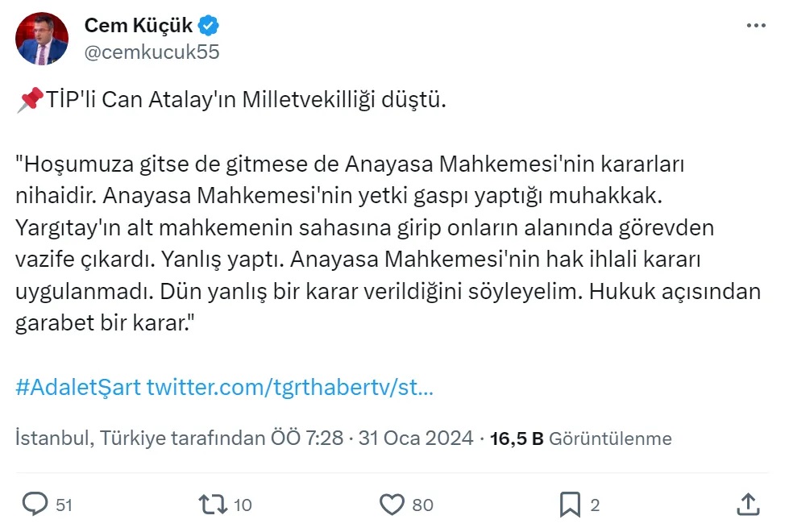789x532 pixels.
Task: View the 16,5 B Görüntülenme count
Action: pos(581,438)
